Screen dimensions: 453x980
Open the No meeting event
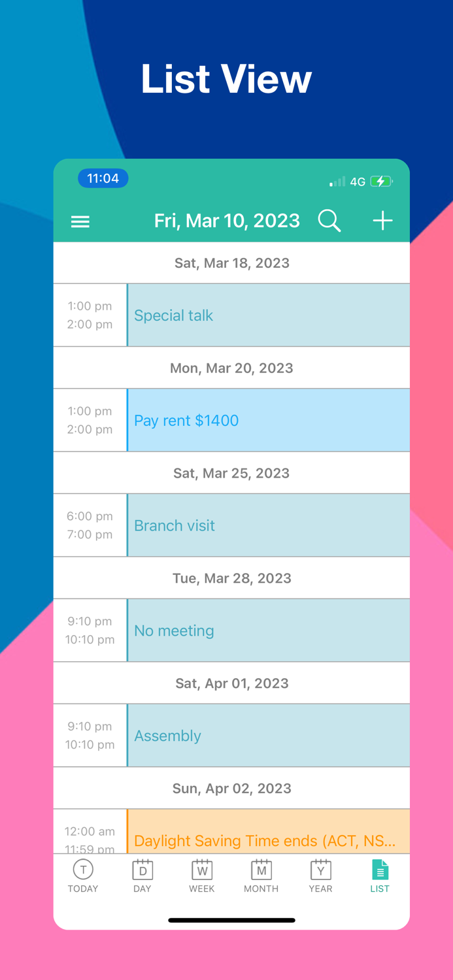tap(268, 630)
